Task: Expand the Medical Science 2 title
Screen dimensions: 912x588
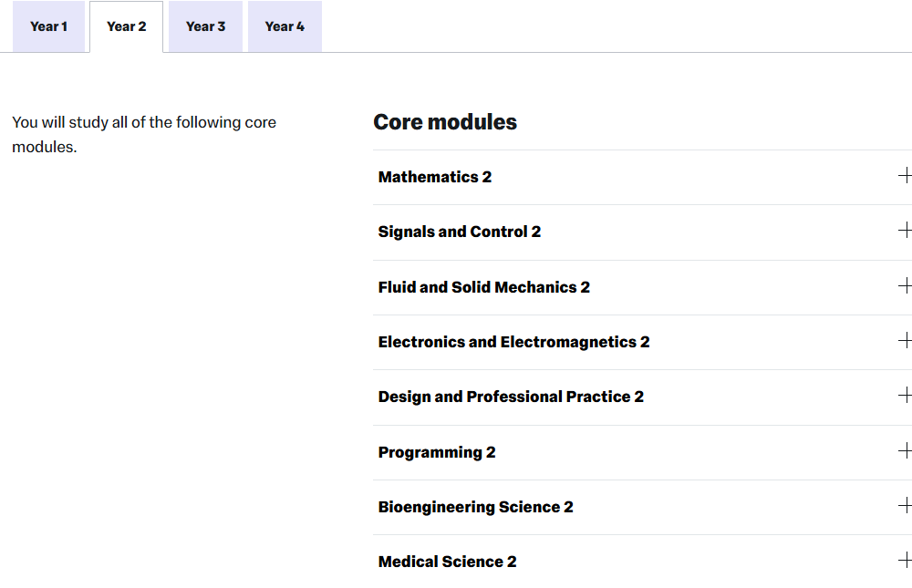Action: [x=448, y=562]
